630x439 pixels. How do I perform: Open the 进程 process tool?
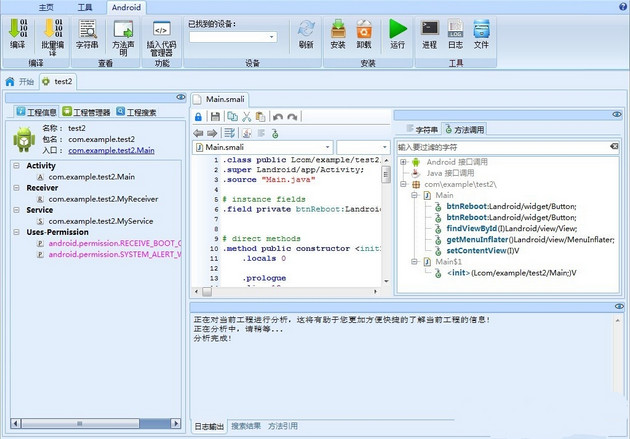(429, 30)
